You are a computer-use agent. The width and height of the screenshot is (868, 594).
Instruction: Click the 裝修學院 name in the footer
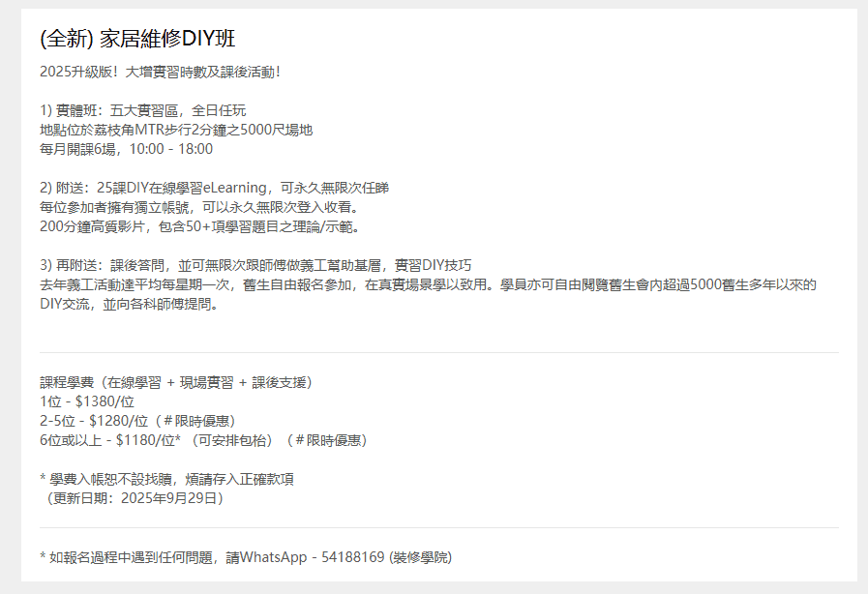pos(420,557)
